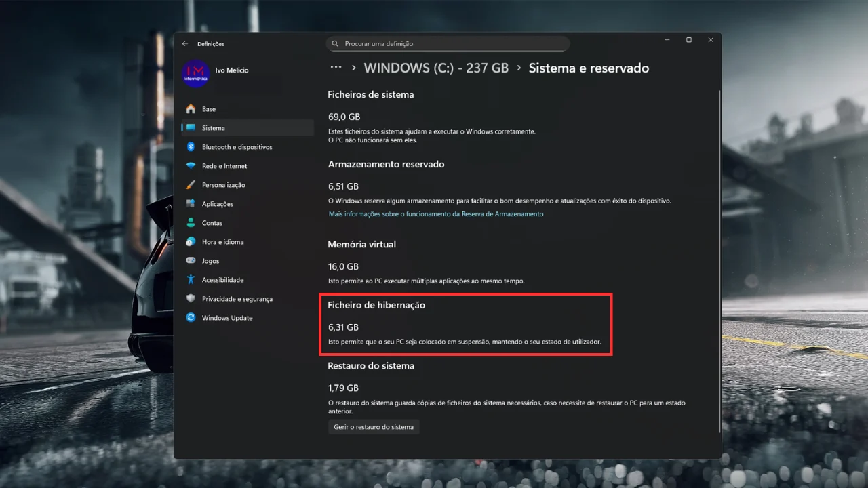Go to Jogos label

coord(210,261)
